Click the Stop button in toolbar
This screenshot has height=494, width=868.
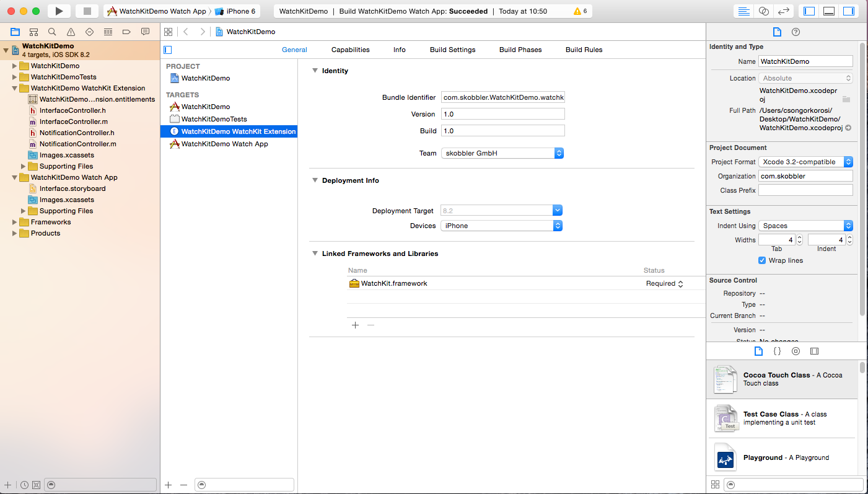tap(87, 11)
